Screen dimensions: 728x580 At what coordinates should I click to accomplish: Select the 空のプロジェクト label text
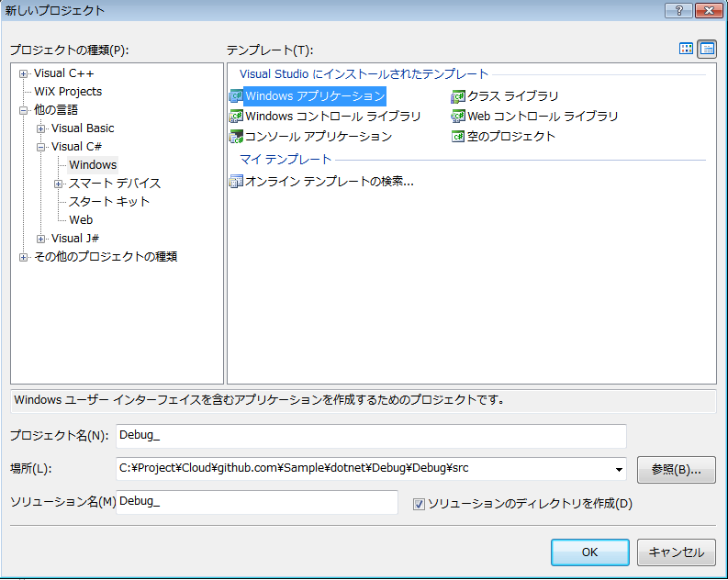(x=511, y=137)
